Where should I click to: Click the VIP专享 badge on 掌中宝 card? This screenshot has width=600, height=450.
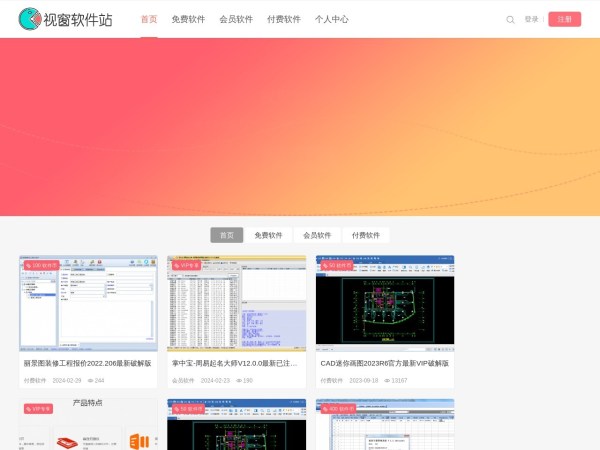pos(186,265)
